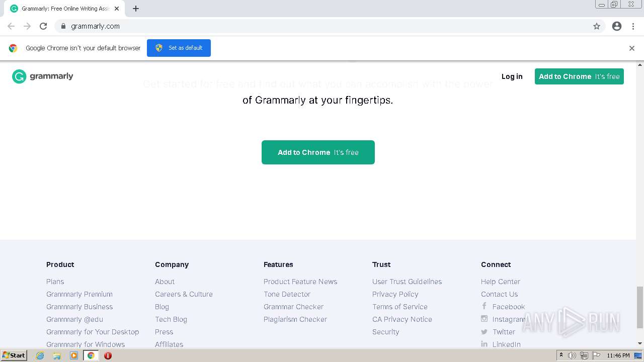Open the Grammarly @edu link
This screenshot has width=644, height=362.
[74, 319]
